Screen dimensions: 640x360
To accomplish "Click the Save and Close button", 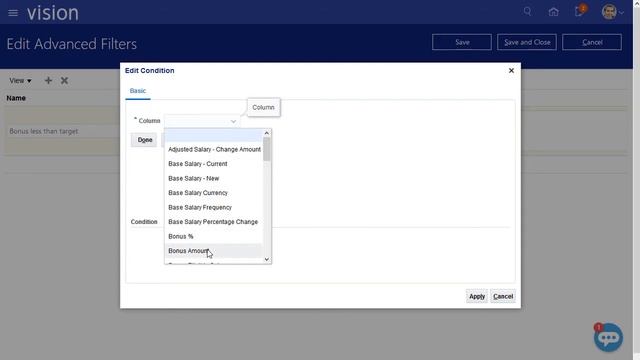I will point(527,42).
